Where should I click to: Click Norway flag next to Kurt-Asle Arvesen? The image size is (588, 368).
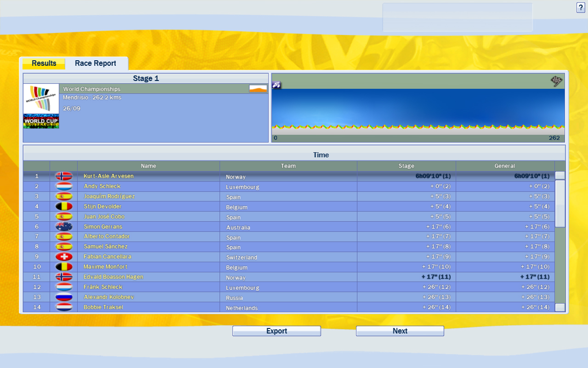pos(64,176)
